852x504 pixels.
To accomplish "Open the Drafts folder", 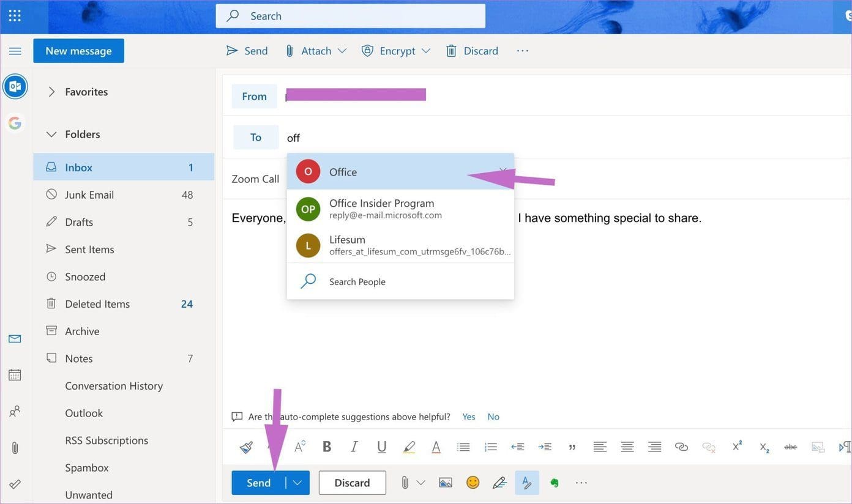I will (124, 222).
